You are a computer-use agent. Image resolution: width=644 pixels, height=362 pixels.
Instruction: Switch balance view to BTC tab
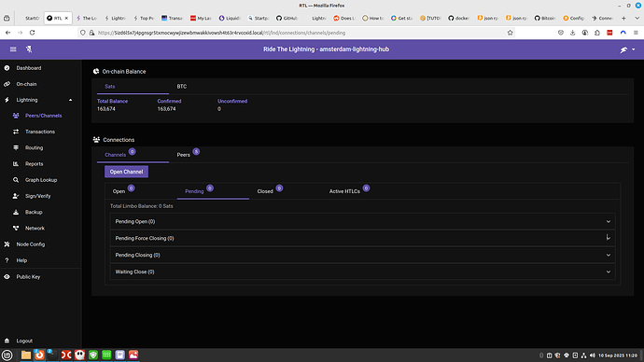tap(182, 87)
